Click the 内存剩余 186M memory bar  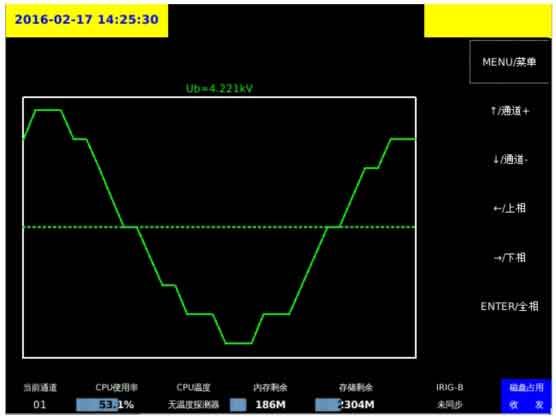(257, 405)
